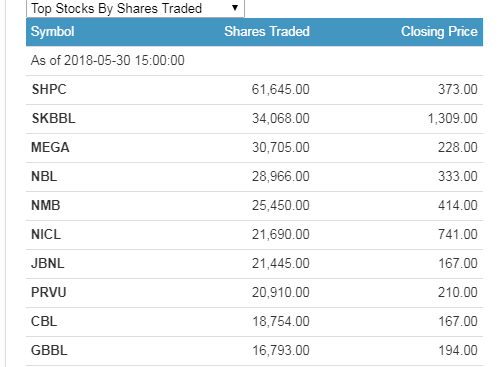Screen dimensions: 504x367
Task: Open the SHPC stock symbol
Action: click(49, 89)
